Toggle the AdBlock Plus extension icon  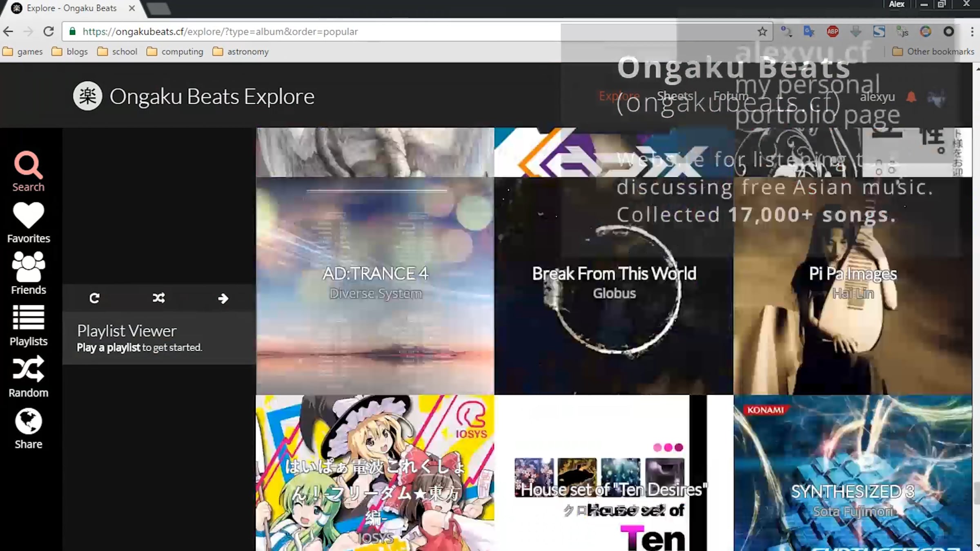tap(833, 31)
